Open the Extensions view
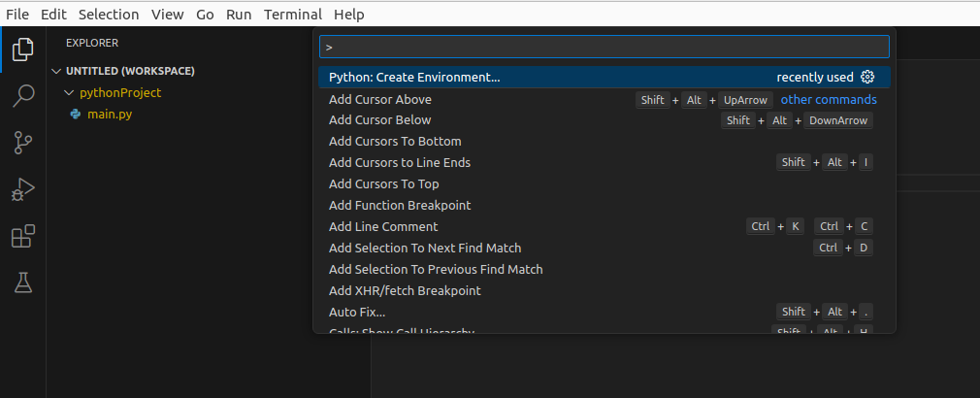Screen dimensions: 980x398 click(x=22, y=236)
